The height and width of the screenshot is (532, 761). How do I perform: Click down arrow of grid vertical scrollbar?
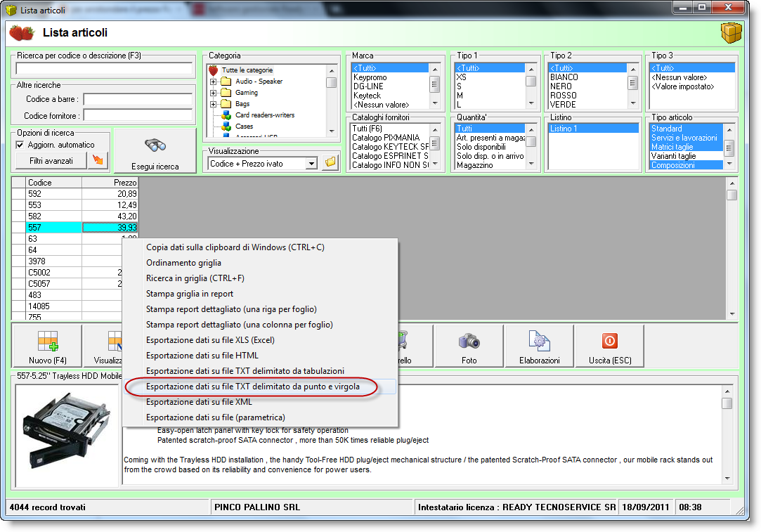click(732, 314)
